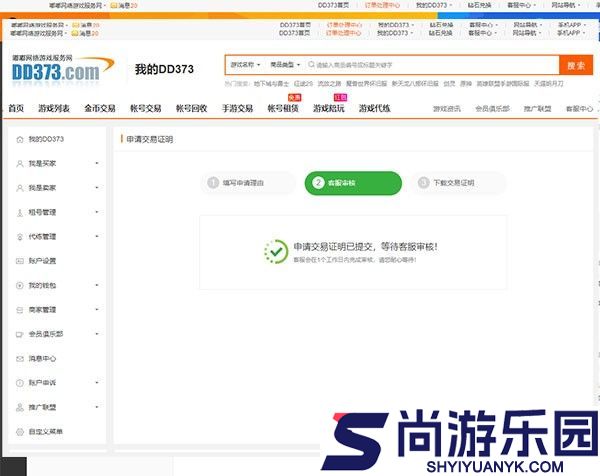600x476 pixels.
Task: Expand the sidebar 会员俱乐部 arrow
Action: tap(97, 334)
